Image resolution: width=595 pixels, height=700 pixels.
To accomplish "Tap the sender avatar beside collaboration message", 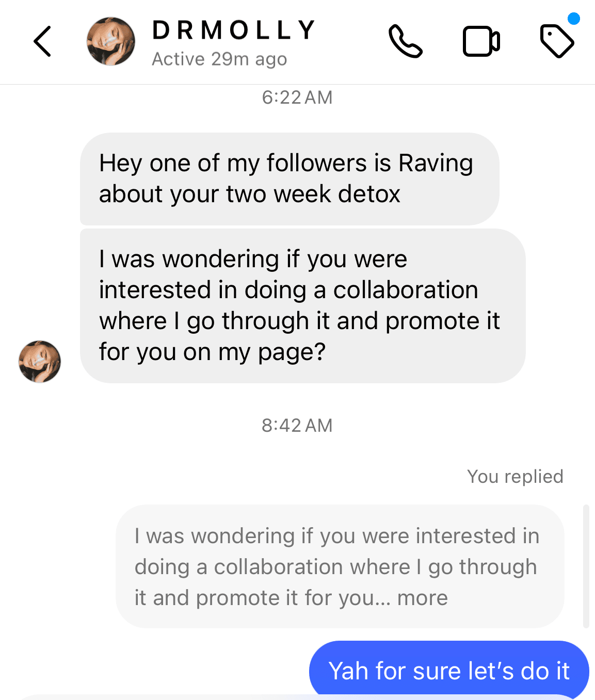I will coord(40,361).
